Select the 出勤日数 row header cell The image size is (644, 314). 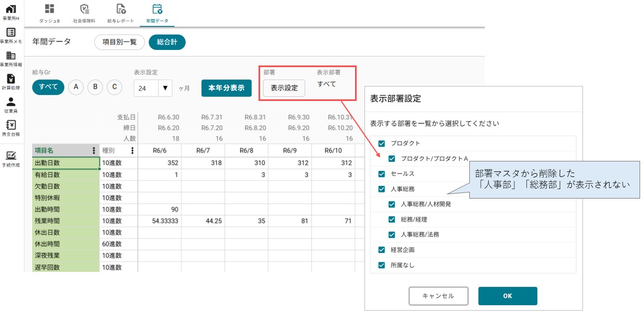pyautogui.click(x=65, y=163)
